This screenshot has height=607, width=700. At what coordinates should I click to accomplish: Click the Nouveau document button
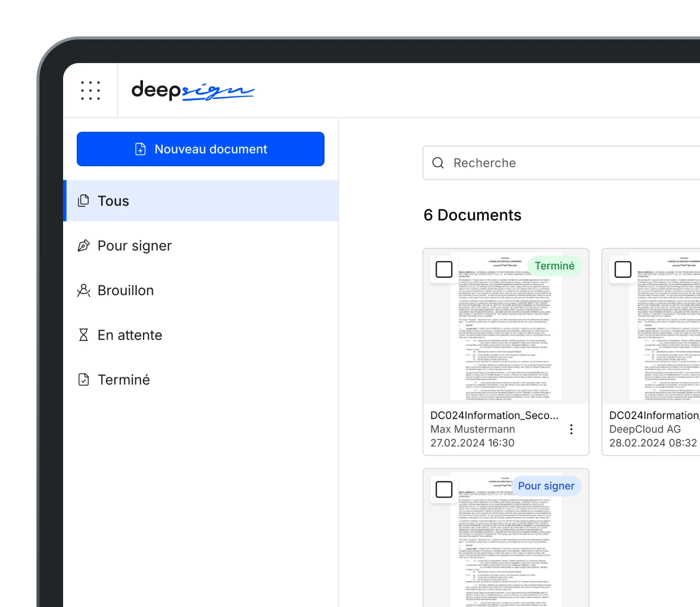(201, 149)
